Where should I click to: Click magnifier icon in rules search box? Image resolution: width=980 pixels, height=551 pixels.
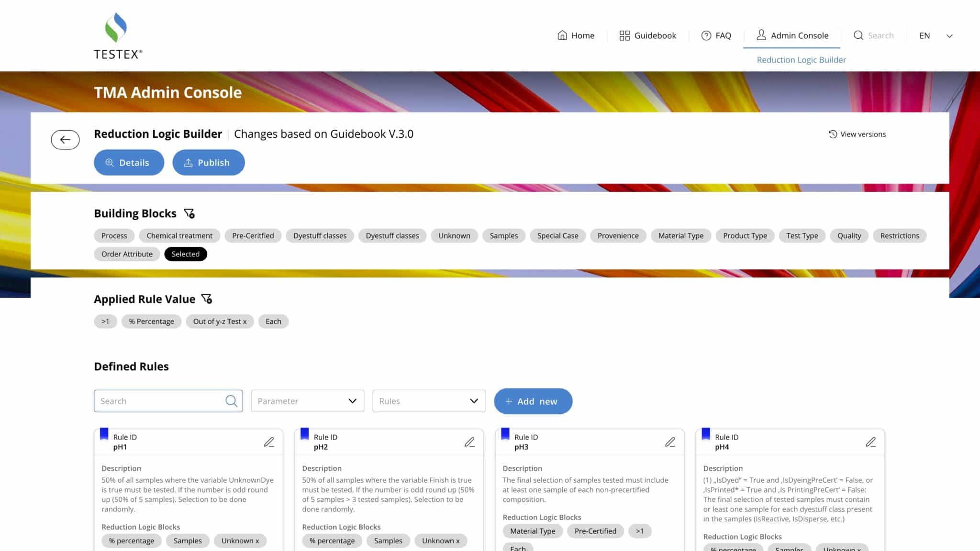[x=231, y=401]
